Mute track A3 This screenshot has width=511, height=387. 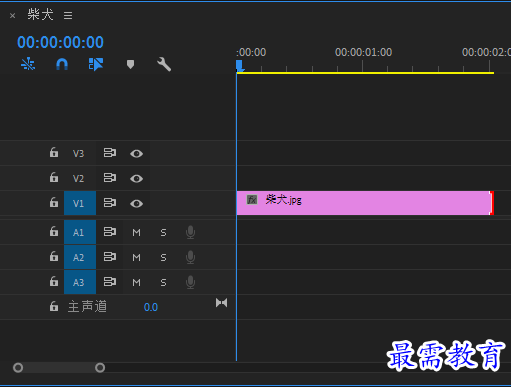point(136,282)
